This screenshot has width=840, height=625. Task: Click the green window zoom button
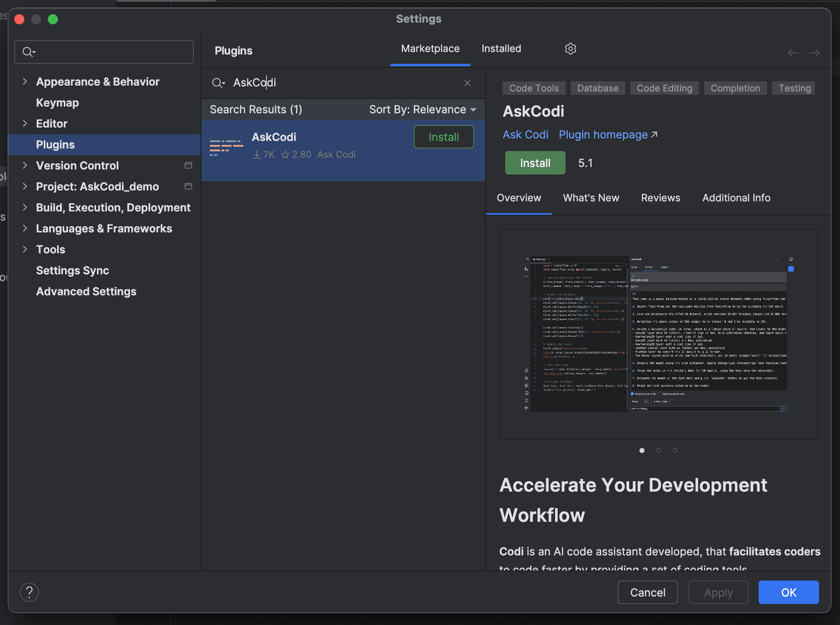tap(53, 19)
